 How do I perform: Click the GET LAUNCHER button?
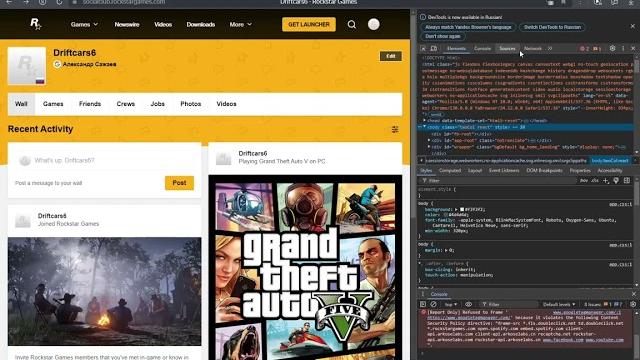[309, 24]
